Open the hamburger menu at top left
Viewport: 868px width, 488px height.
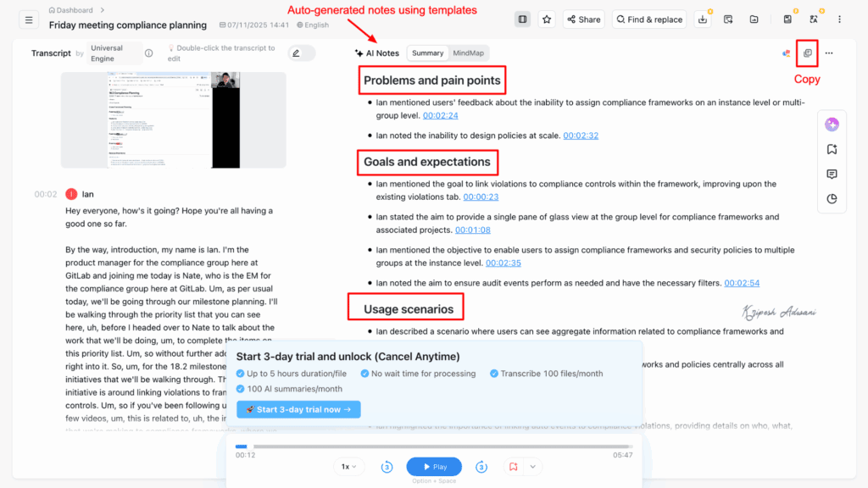[x=29, y=20]
